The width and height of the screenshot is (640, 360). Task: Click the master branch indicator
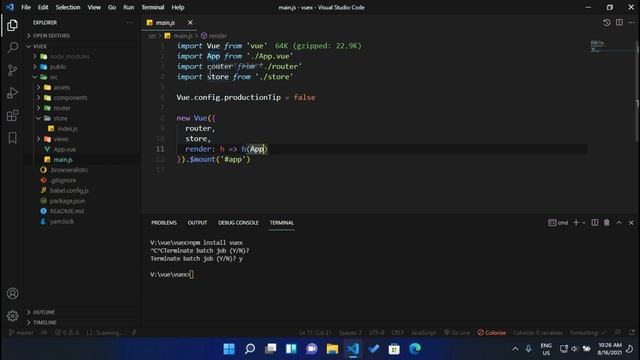(x=22, y=333)
